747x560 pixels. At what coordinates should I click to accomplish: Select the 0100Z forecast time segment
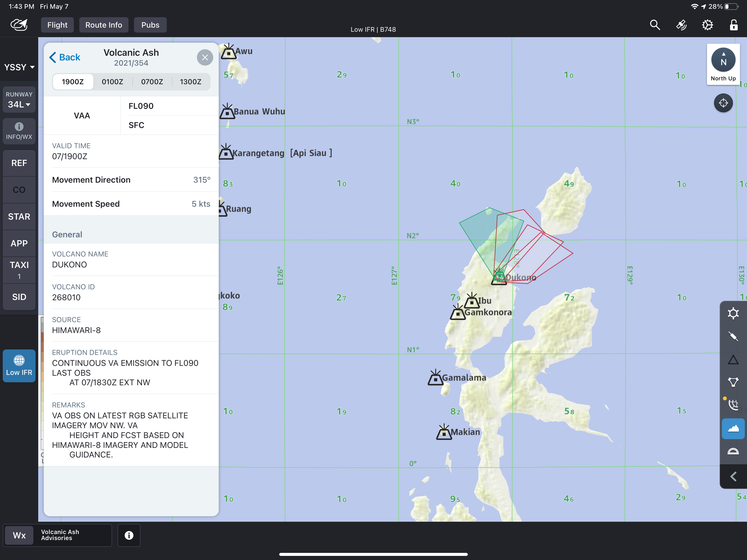point(112,82)
